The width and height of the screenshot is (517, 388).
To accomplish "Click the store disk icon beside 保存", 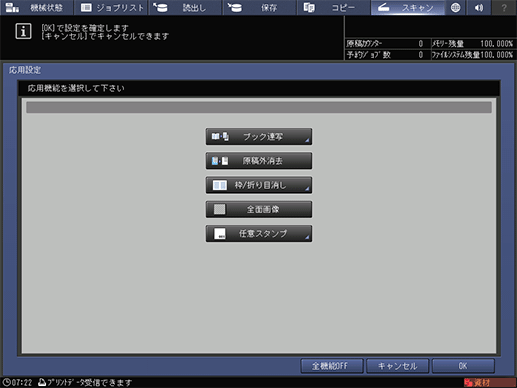I will pos(235,7).
